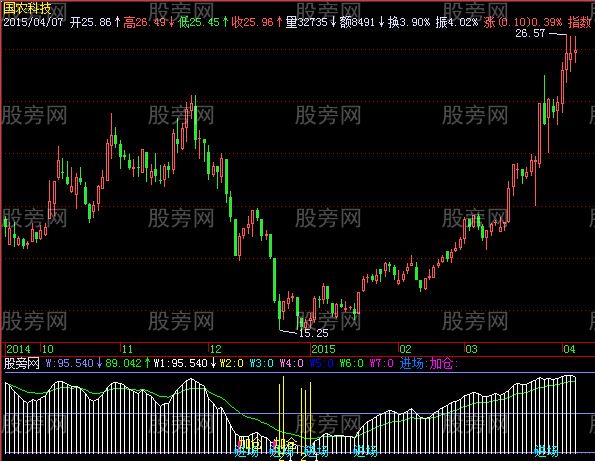Viewport: 595px width, 461px height.
Task: Click the opening price 开25.86
Action: [91, 22]
